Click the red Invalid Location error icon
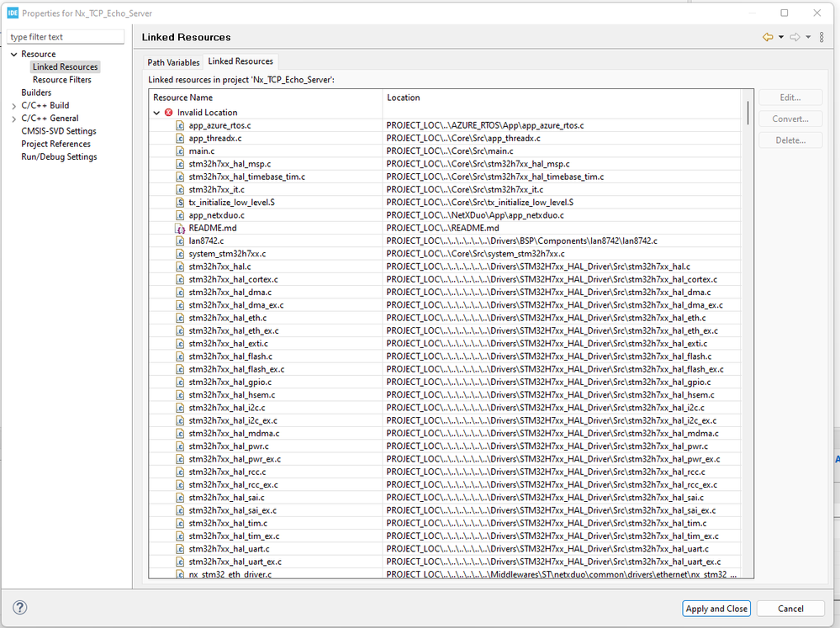 click(169, 112)
